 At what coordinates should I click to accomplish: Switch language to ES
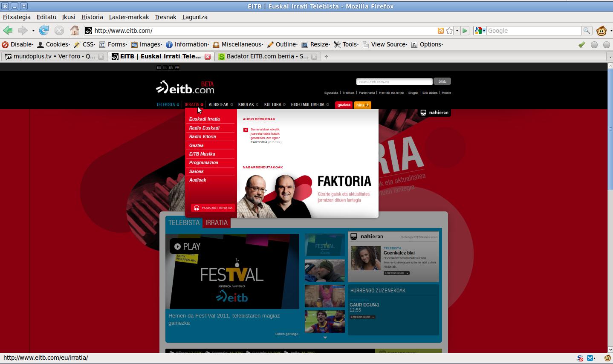click(x=159, y=68)
